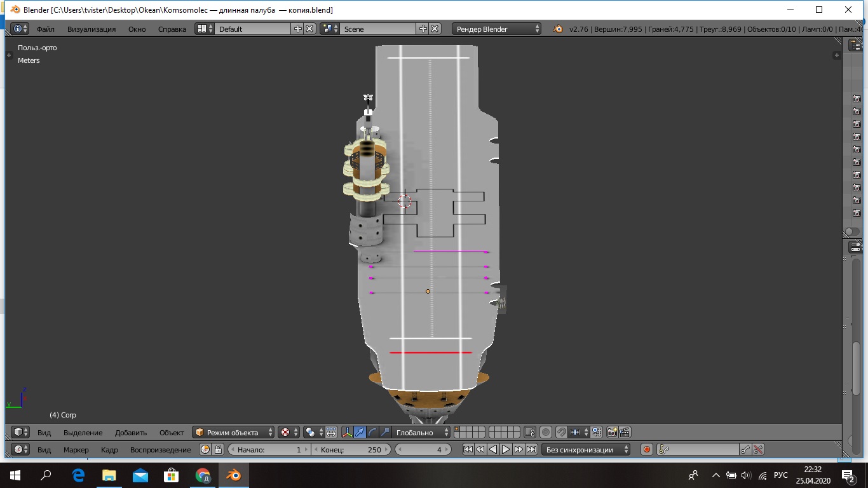Jump to the last frame in timeline

click(x=531, y=449)
